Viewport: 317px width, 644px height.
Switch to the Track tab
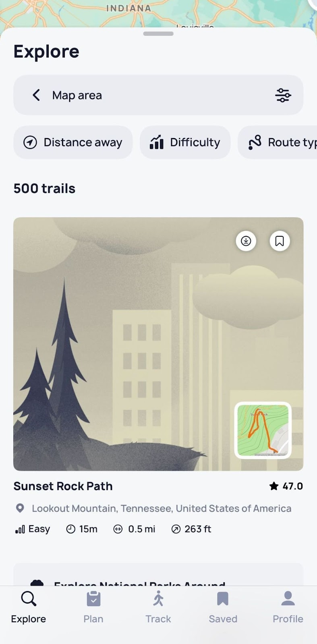point(158,608)
